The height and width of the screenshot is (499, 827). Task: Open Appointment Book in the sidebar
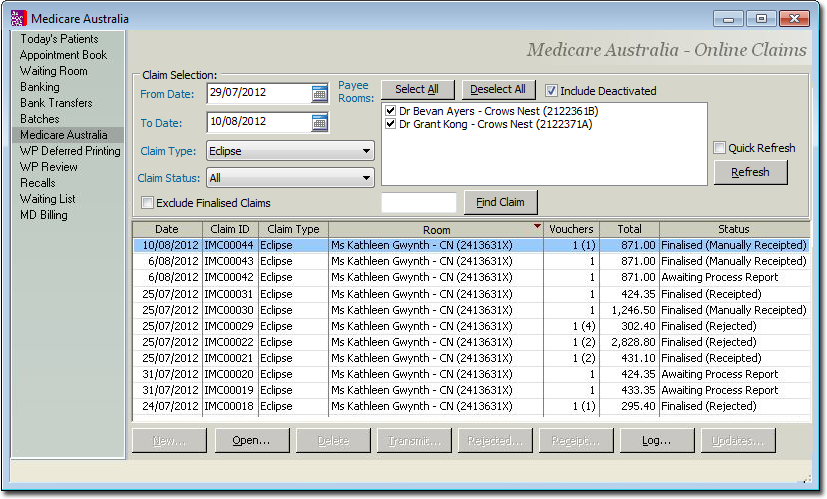pos(63,55)
